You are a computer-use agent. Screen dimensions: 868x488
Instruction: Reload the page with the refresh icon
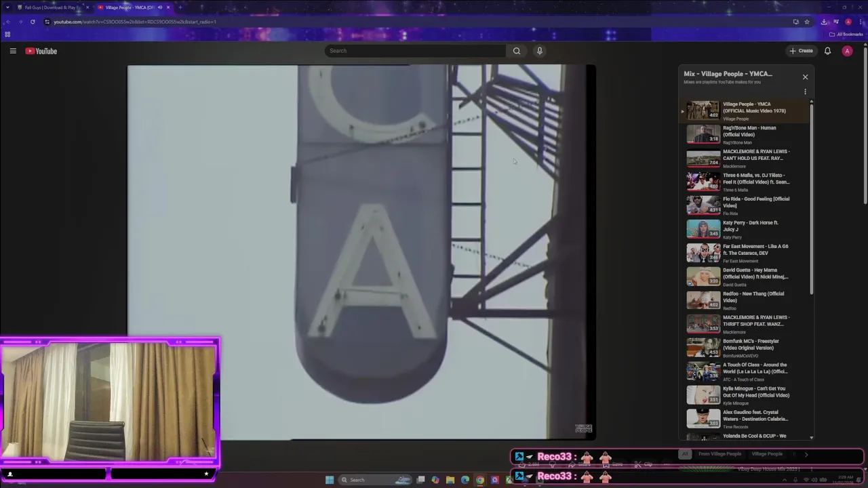tap(33, 22)
